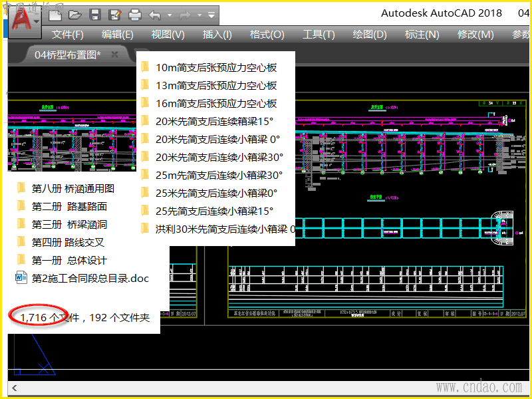532x399 pixels.
Task: Click the horizontal scrollbar left arrow
Action: (13, 387)
